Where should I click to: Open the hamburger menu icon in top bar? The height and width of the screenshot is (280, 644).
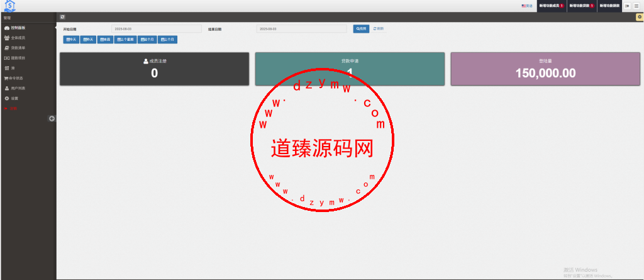[636, 6]
